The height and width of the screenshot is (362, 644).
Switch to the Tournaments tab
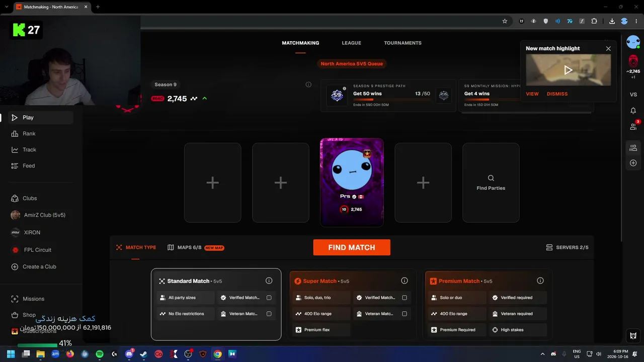(403, 43)
